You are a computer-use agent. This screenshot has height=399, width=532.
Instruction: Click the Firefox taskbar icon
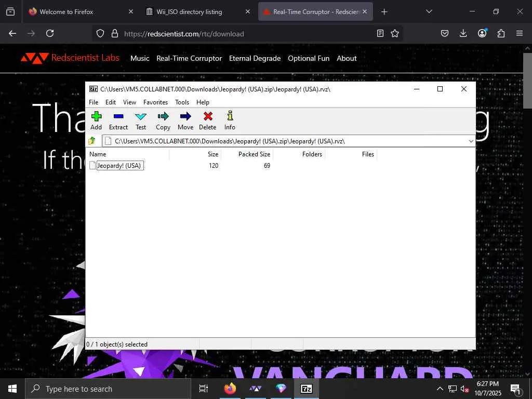pos(230,389)
